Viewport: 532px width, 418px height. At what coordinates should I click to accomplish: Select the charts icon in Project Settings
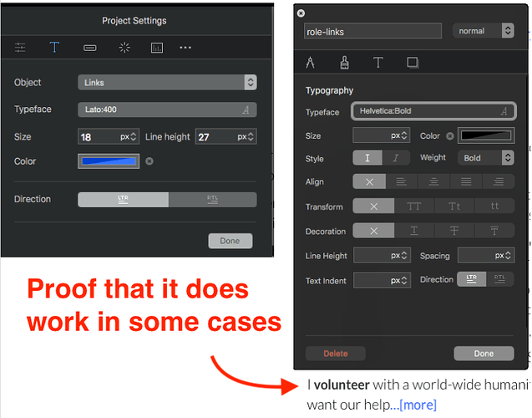(156, 48)
